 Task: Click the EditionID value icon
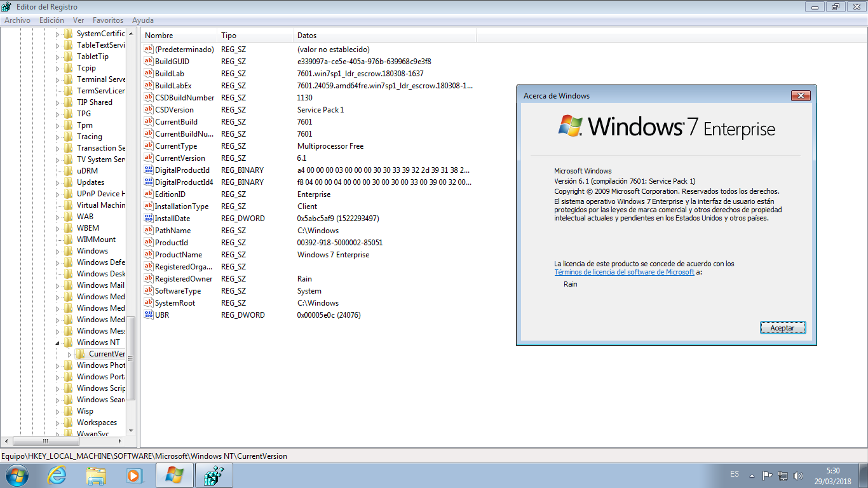149,194
